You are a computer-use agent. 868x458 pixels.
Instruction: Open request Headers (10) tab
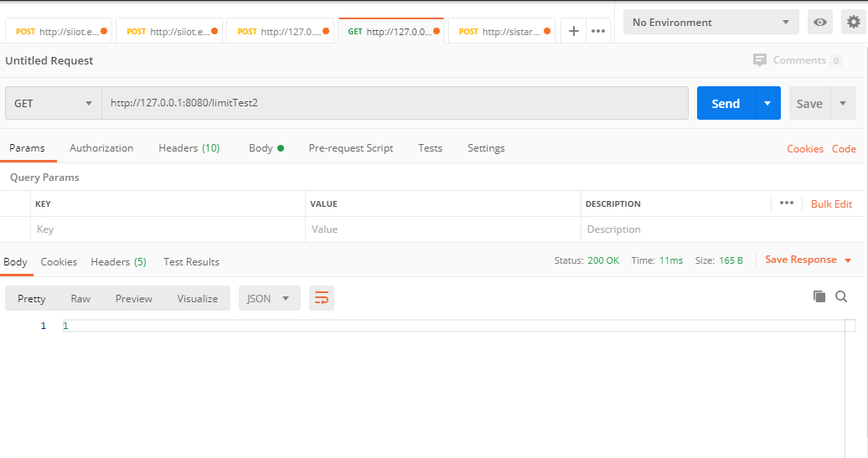coord(189,148)
